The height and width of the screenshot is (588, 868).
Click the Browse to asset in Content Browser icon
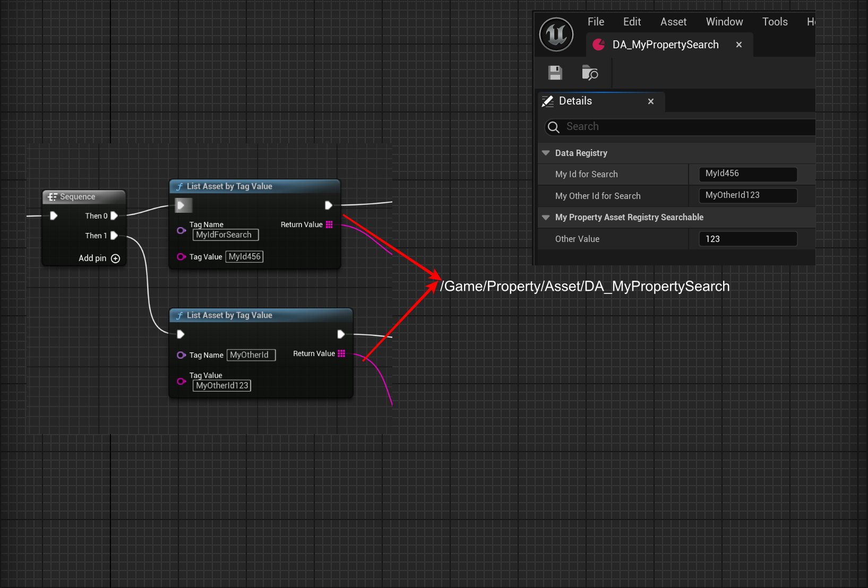[x=589, y=73]
